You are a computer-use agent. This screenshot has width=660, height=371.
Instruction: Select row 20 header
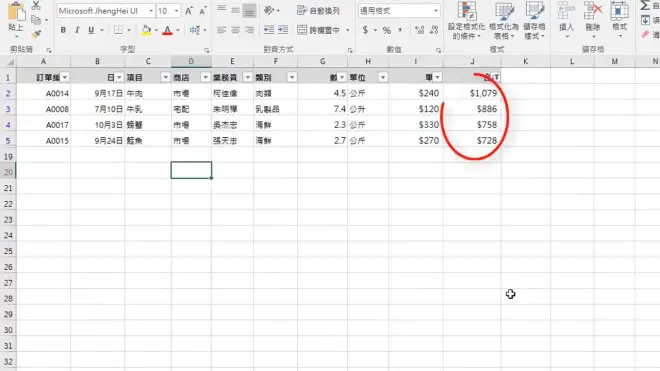tap(8, 172)
